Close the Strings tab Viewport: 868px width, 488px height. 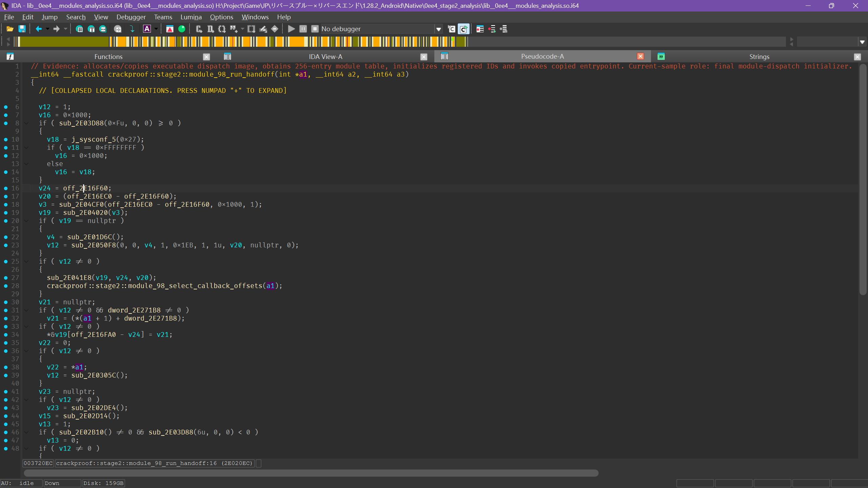tap(857, 57)
